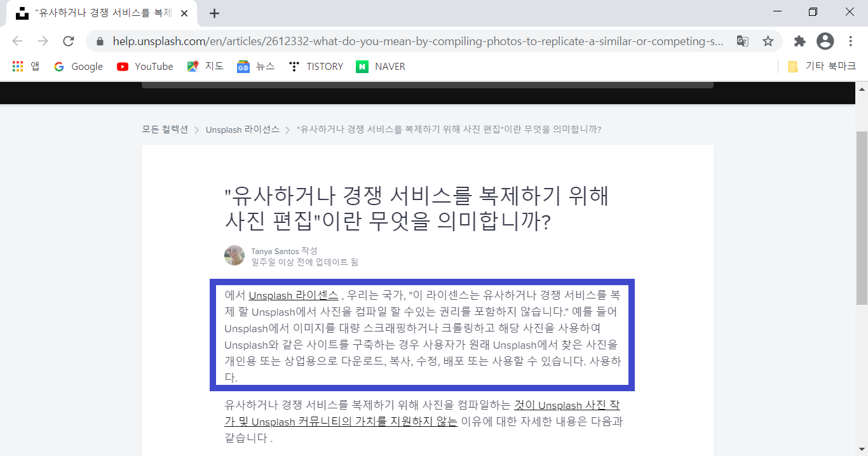Minimize the Chrome window

click(776, 12)
